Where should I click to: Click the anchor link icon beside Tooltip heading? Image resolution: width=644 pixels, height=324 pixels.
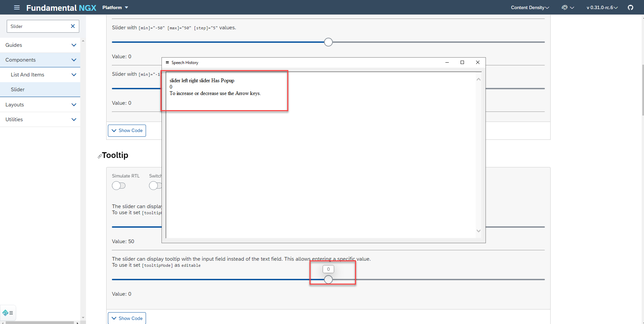coord(99,156)
